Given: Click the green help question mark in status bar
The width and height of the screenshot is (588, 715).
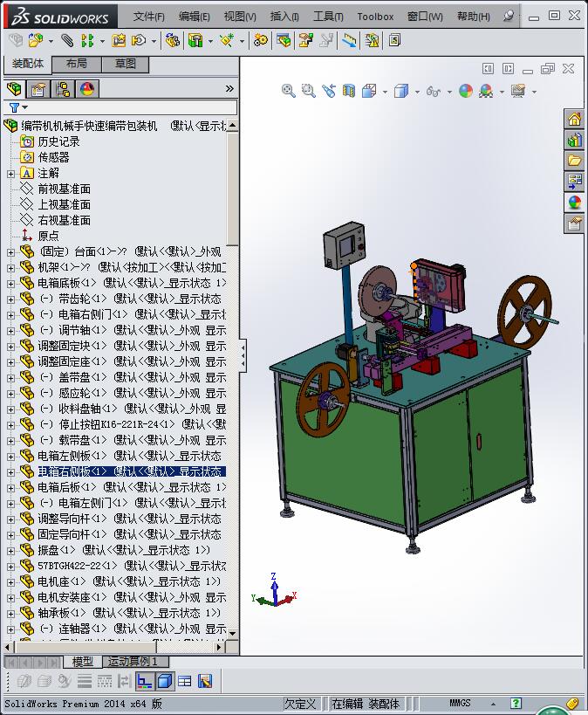Looking at the screenshot, I should [x=516, y=704].
